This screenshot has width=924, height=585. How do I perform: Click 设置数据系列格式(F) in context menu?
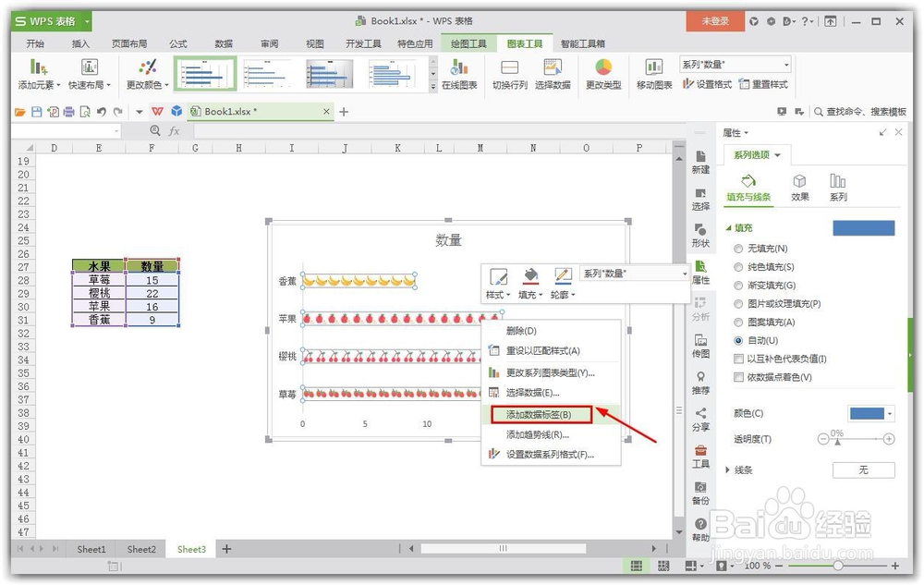coord(551,455)
